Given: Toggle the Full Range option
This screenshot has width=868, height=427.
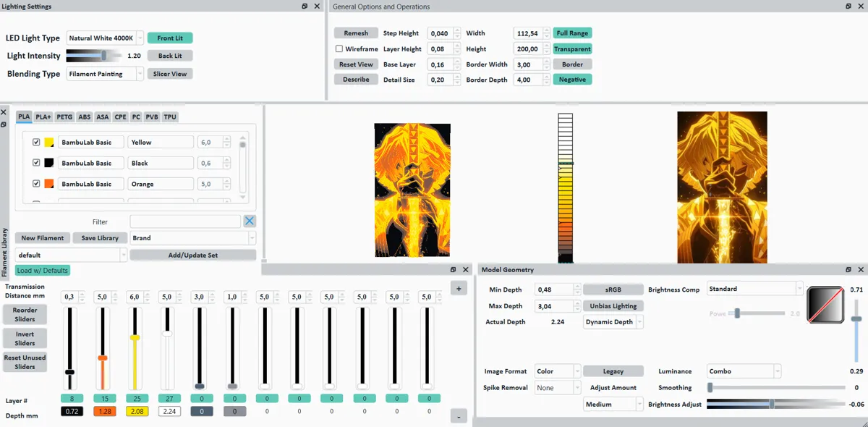Looking at the screenshot, I should (572, 33).
